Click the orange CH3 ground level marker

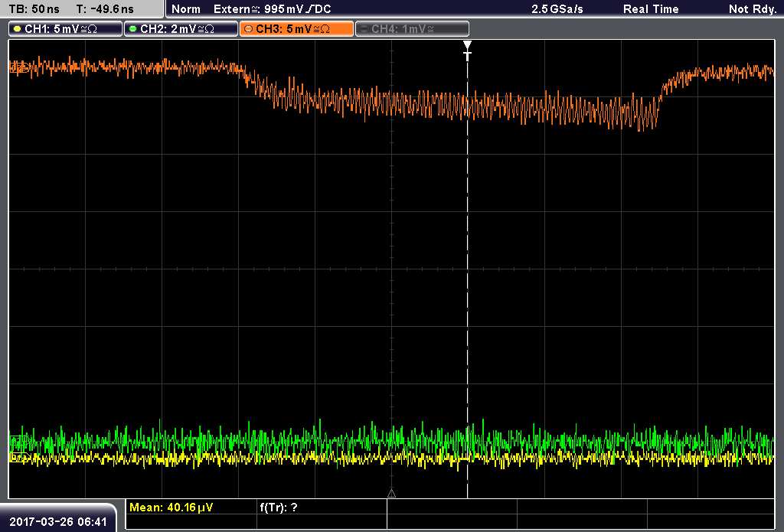[x=19, y=67]
